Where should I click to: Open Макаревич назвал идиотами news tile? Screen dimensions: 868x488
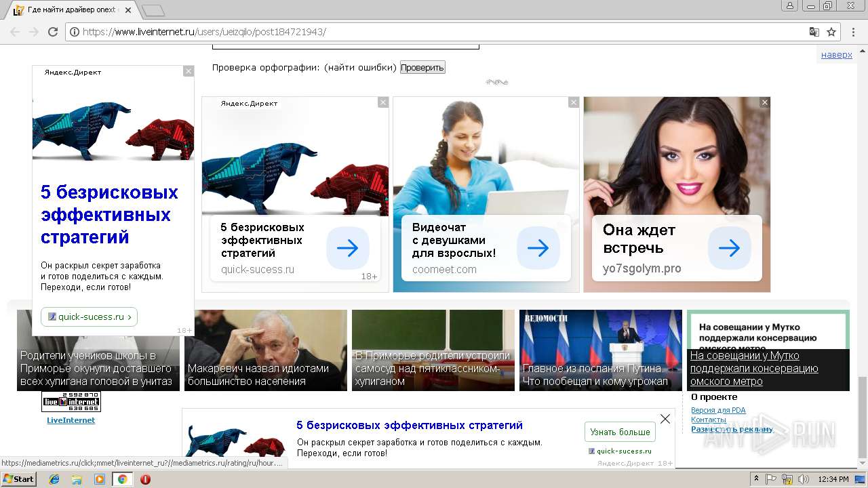point(266,350)
